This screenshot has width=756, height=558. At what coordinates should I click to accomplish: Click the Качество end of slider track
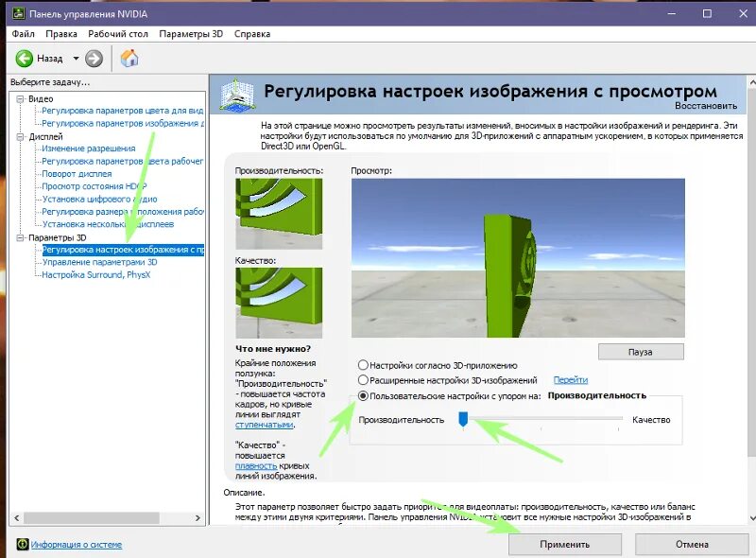(x=619, y=418)
